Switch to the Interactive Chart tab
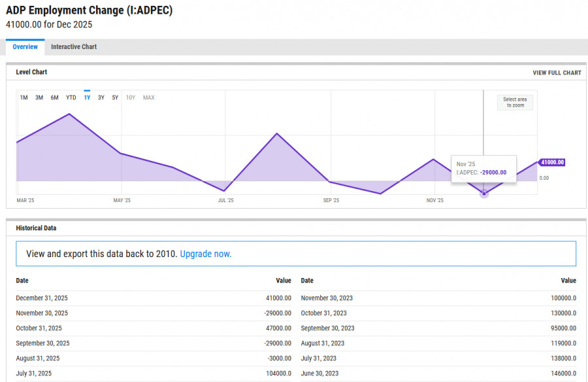The height and width of the screenshot is (382, 588). tap(74, 47)
